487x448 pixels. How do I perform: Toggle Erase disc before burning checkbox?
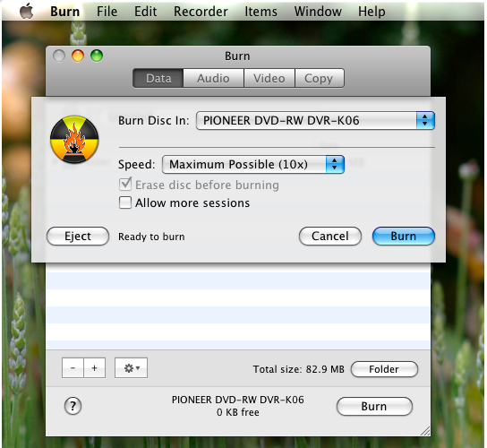125,185
